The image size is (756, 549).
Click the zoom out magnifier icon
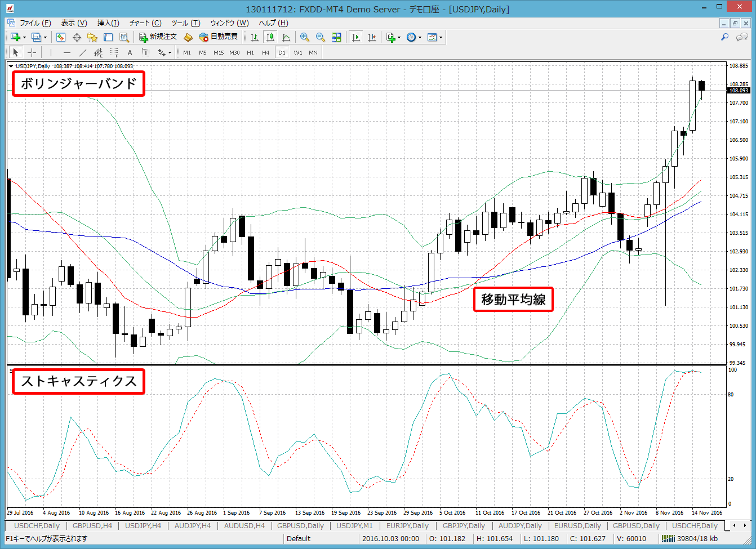321,37
